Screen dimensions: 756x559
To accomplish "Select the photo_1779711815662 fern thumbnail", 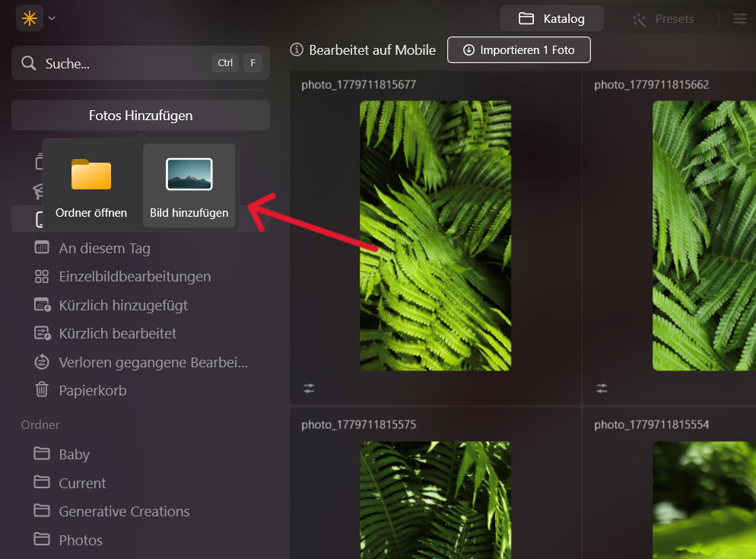I will [704, 235].
